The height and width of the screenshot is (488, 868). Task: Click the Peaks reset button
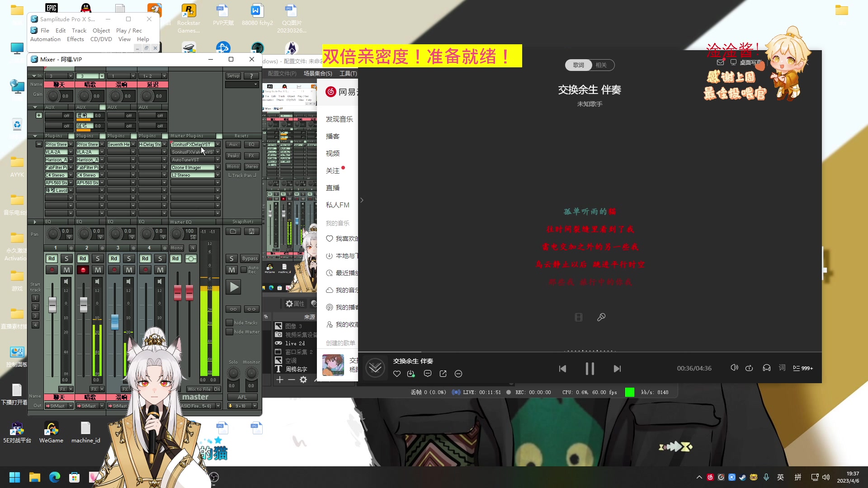pyautogui.click(x=233, y=156)
